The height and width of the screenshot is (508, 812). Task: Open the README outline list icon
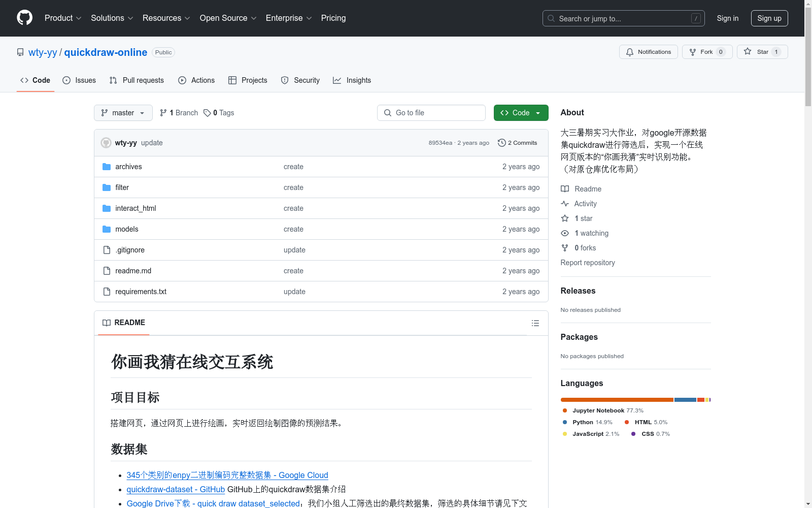coord(535,323)
